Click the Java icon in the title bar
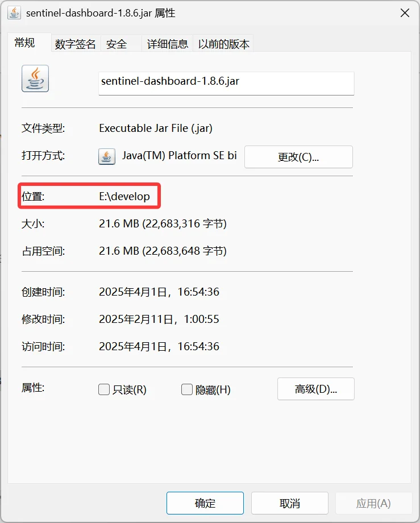 [14, 13]
